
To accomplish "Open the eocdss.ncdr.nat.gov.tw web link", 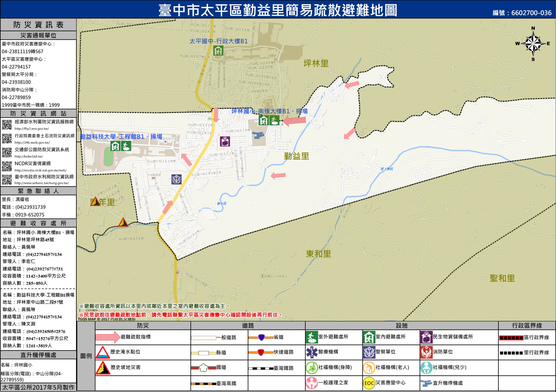I will click(41, 170).
